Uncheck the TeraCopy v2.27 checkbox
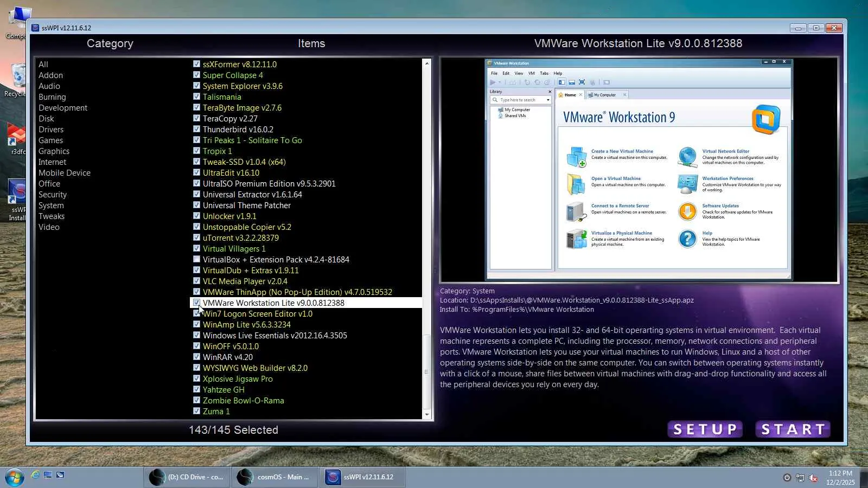Viewport: 868px width, 488px height. [196, 118]
